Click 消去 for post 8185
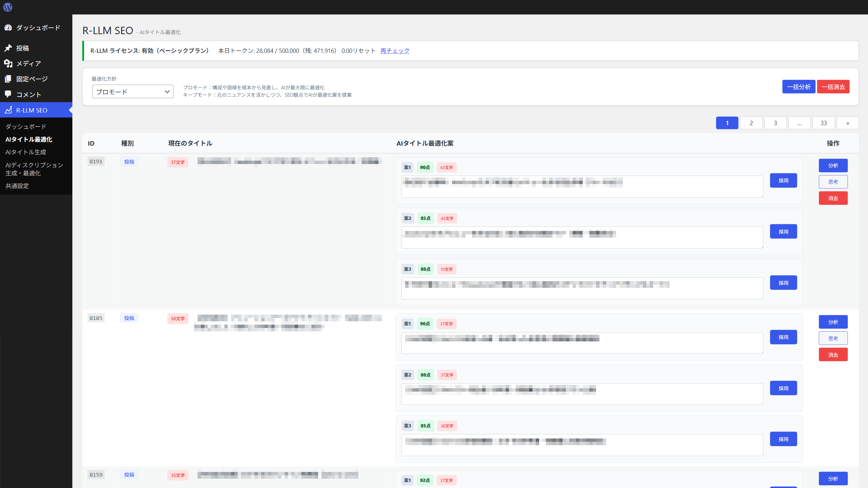This screenshot has height=488, width=868. tap(833, 355)
